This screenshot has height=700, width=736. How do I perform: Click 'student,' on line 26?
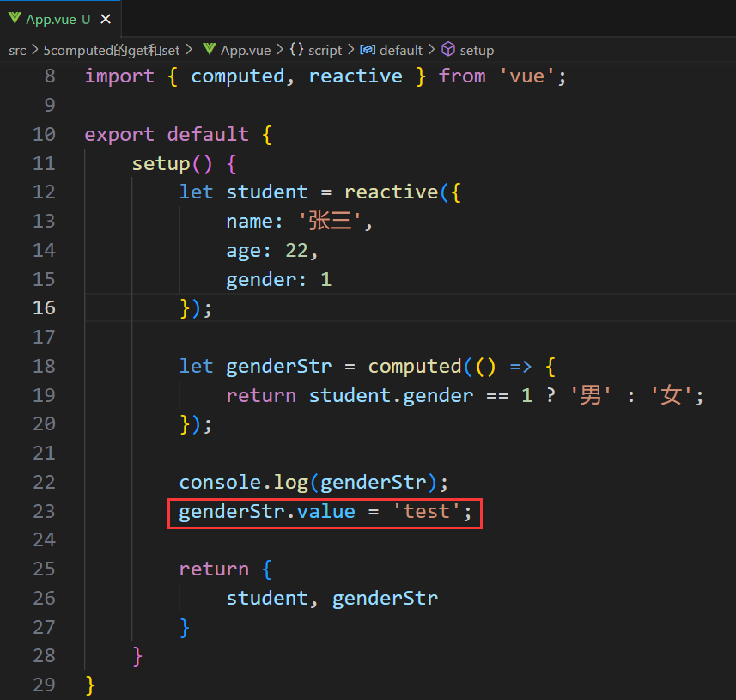[272, 599]
